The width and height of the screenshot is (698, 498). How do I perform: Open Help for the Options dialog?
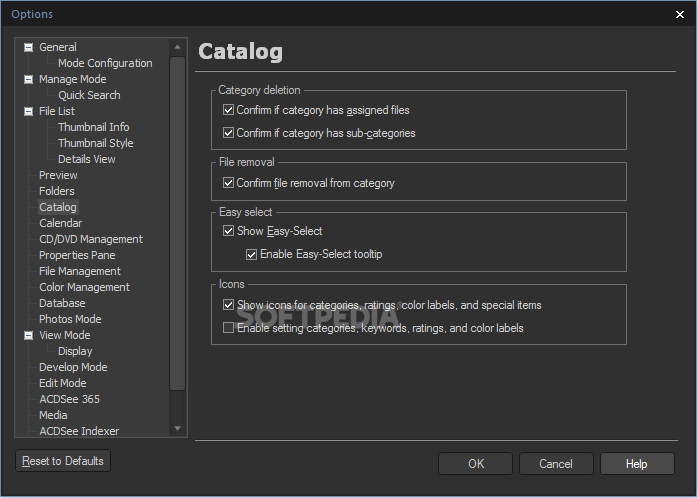(637, 464)
